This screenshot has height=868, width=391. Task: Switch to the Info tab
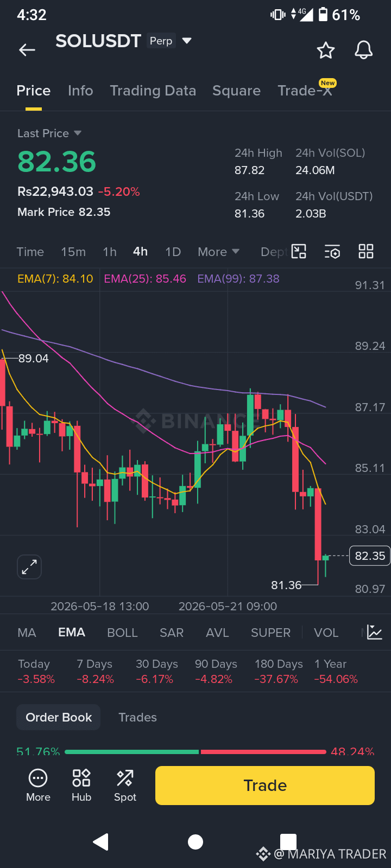80,91
